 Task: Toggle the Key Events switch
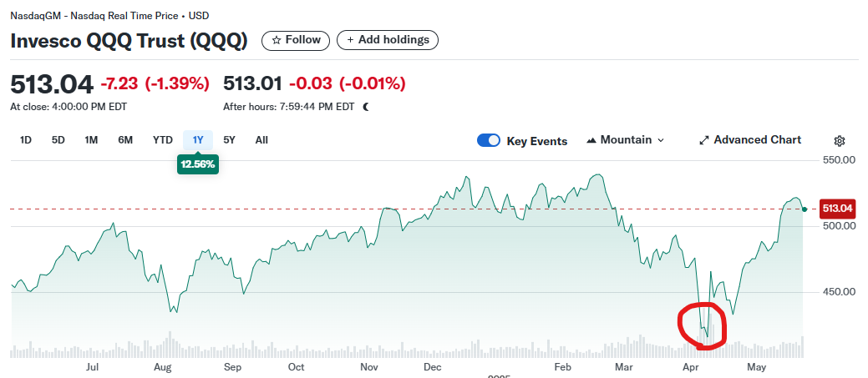click(489, 140)
